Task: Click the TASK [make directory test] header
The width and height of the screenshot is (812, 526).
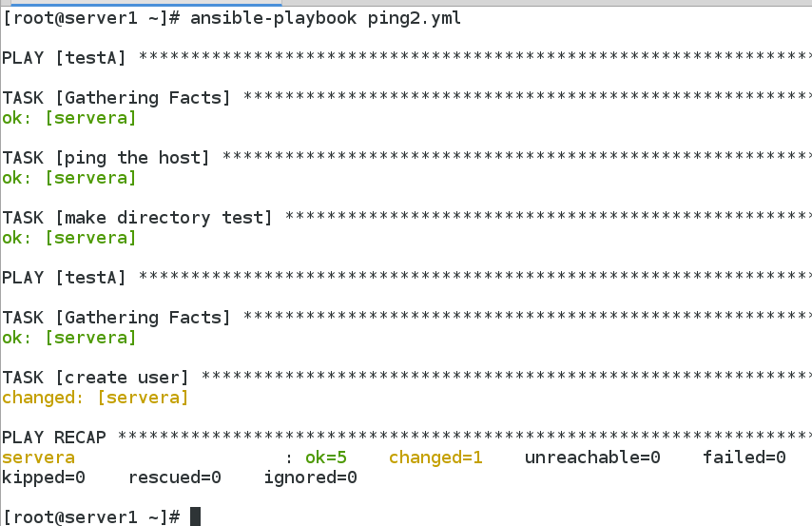Action: (x=137, y=218)
